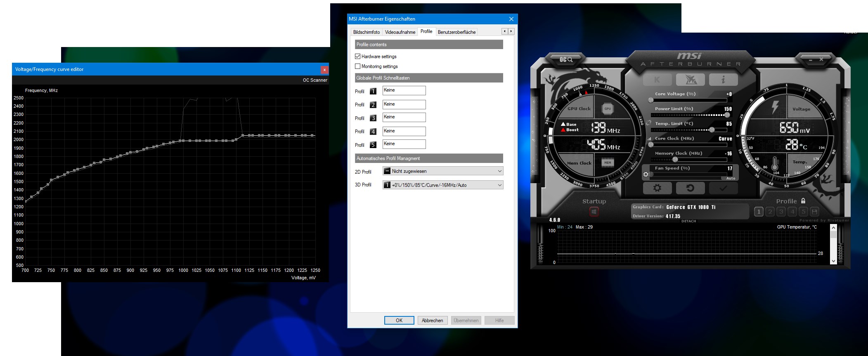This screenshot has height=356, width=868.
Task: Select profile slot 3 in Afterburner
Action: [781, 212]
